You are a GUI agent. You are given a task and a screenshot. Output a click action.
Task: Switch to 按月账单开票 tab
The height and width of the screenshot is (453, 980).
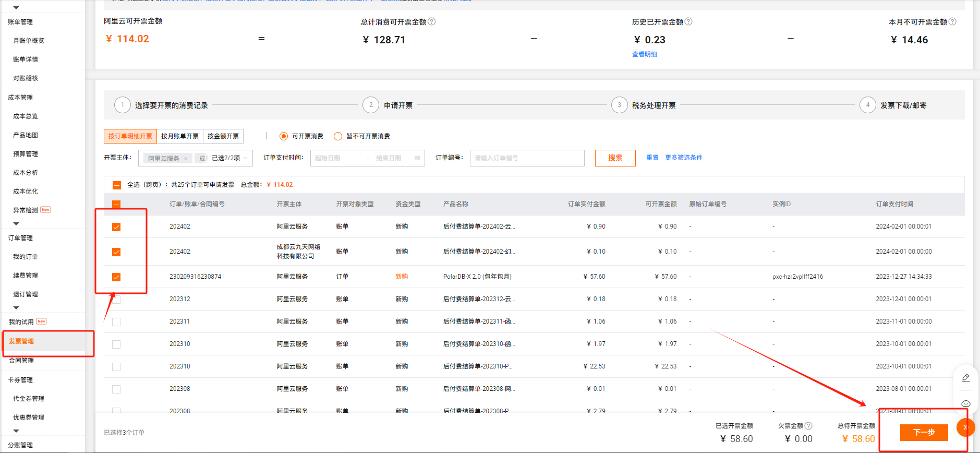point(180,136)
